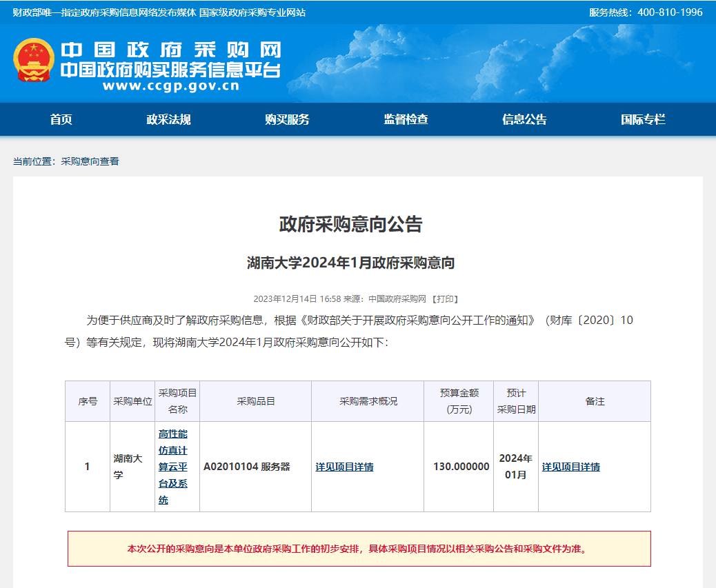Click the service hotline 400-810-1996

pos(670,12)
